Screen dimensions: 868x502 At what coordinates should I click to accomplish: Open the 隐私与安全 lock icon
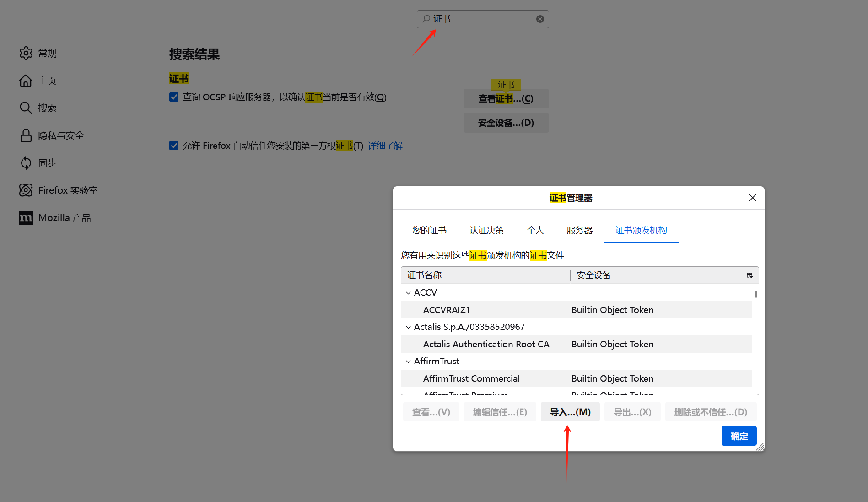[26, 135]
